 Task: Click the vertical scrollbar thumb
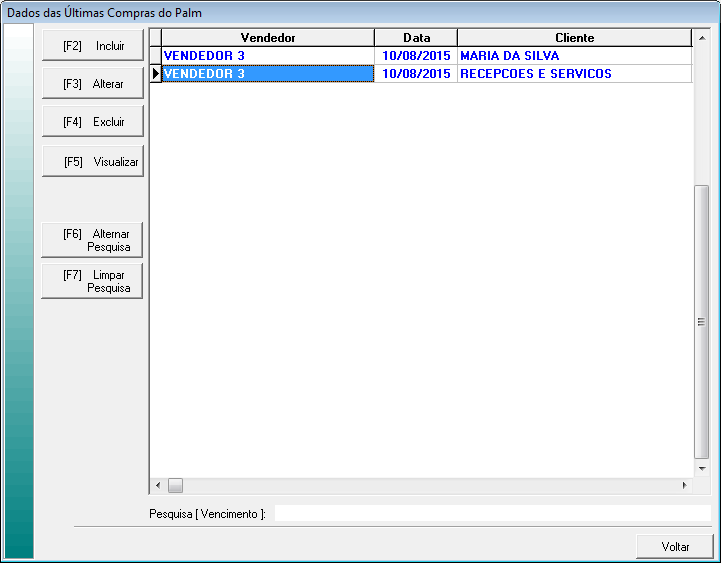pyautogui.click(x=701, y=320)
